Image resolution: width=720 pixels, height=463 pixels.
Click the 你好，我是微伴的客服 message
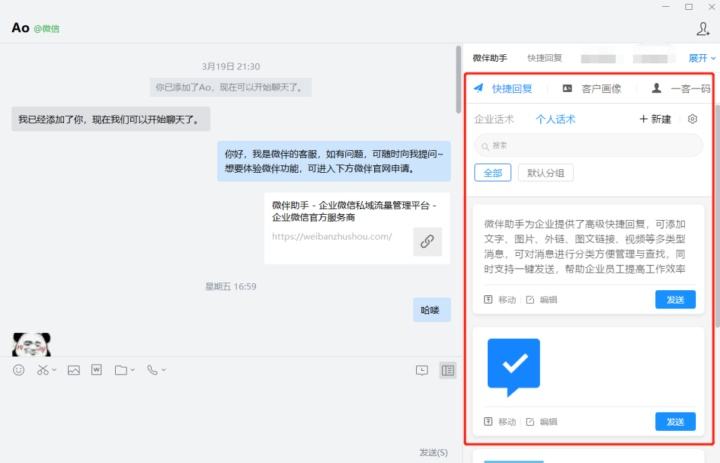tap(334, 161)
